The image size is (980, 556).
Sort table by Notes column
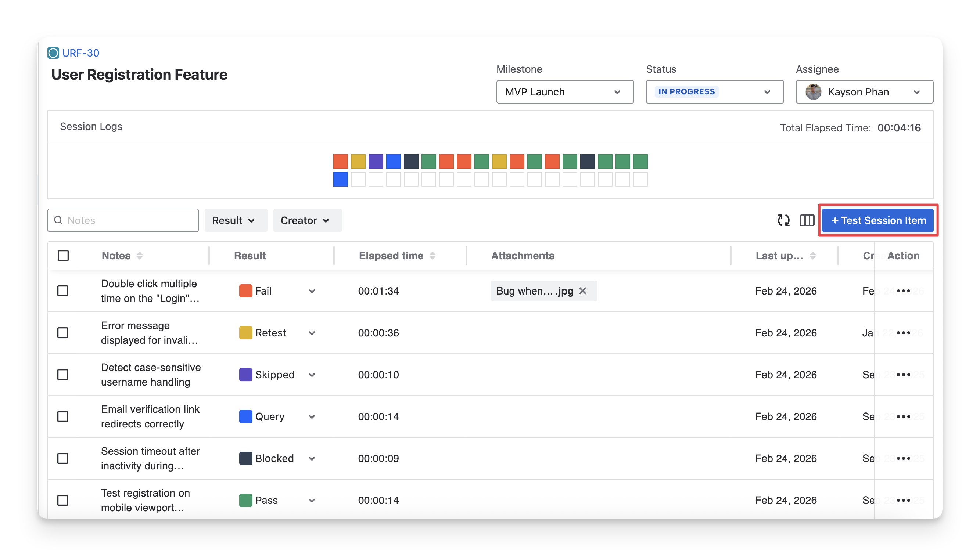tap(140, 256)
